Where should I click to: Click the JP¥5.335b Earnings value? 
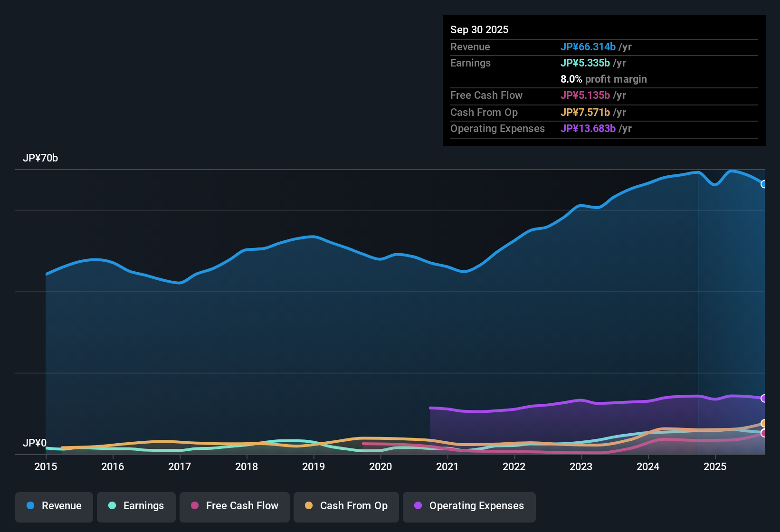(585, 63)
